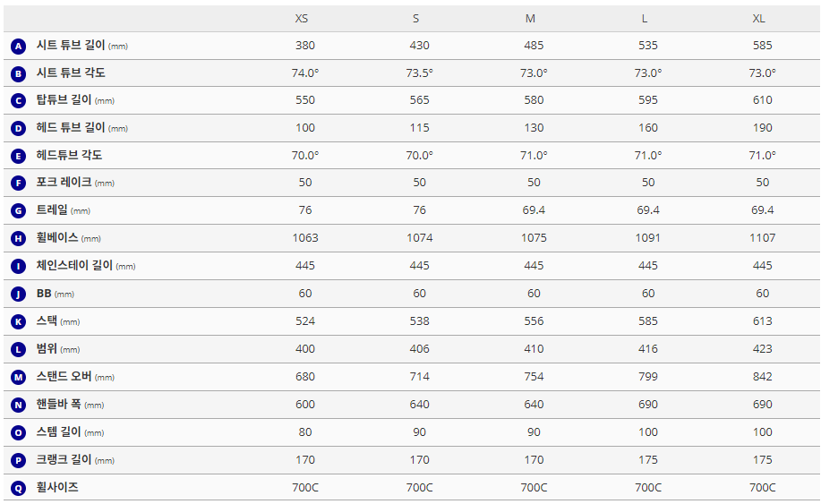Image resolution: width=821 pixels, height=504 pixels.
Task: Click the Q wheel size badge
Action: [19, 488]
